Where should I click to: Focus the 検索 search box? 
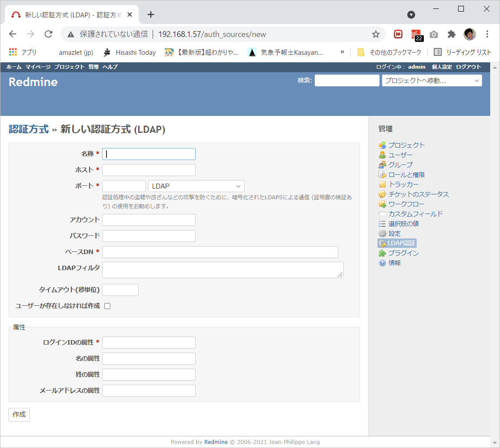(x=347, y=81)
